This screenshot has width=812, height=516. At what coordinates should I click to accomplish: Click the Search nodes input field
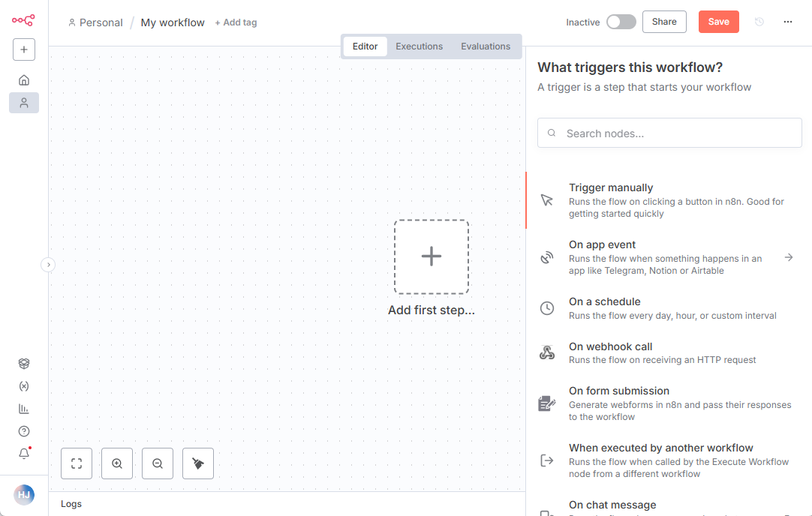pos(669,133)
